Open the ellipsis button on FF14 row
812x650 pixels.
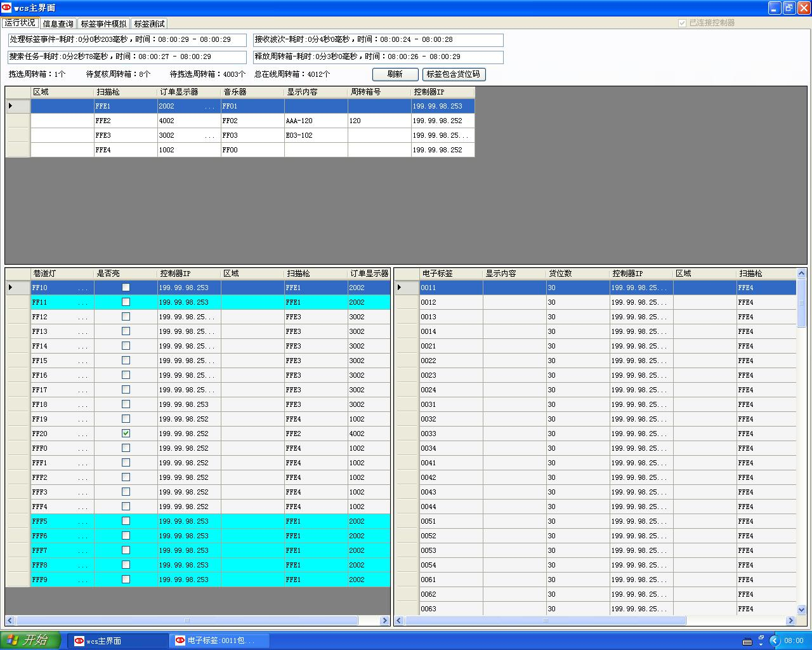[83, 347]
